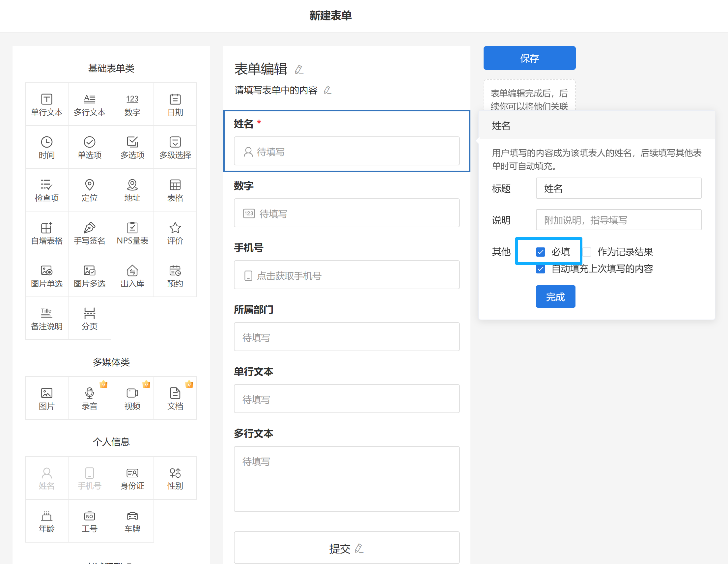Click the blue Save button
Viewport: 728px width, 564px height.
coord(529,58)
